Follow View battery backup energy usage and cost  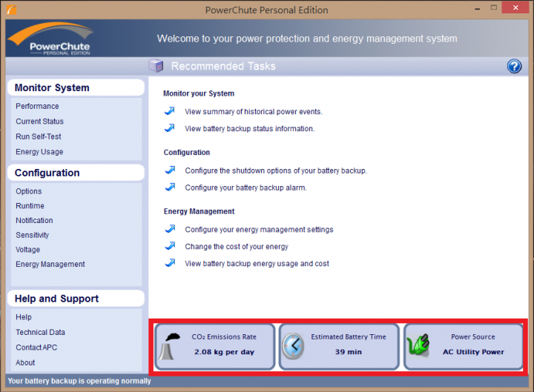coord(257,264)
